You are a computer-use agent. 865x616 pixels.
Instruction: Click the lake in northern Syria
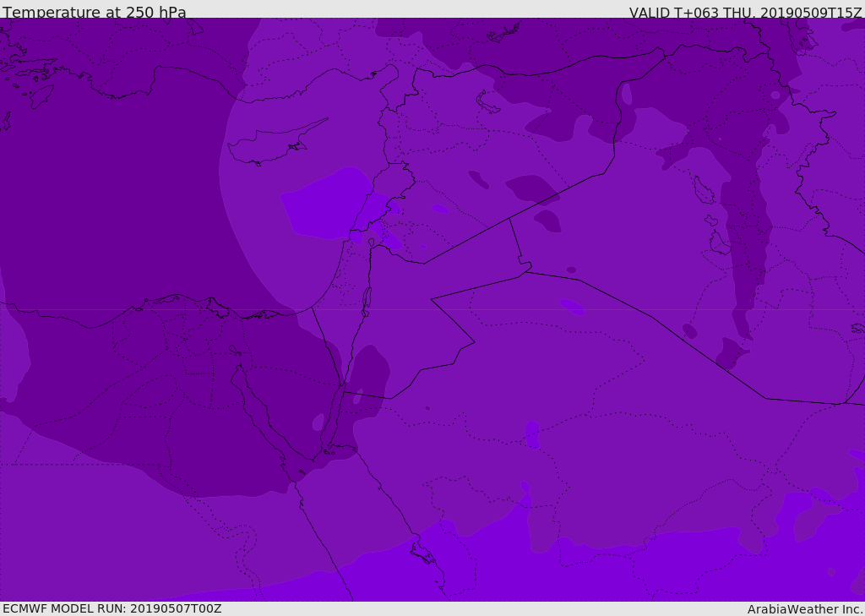click(x=488, y=102)
